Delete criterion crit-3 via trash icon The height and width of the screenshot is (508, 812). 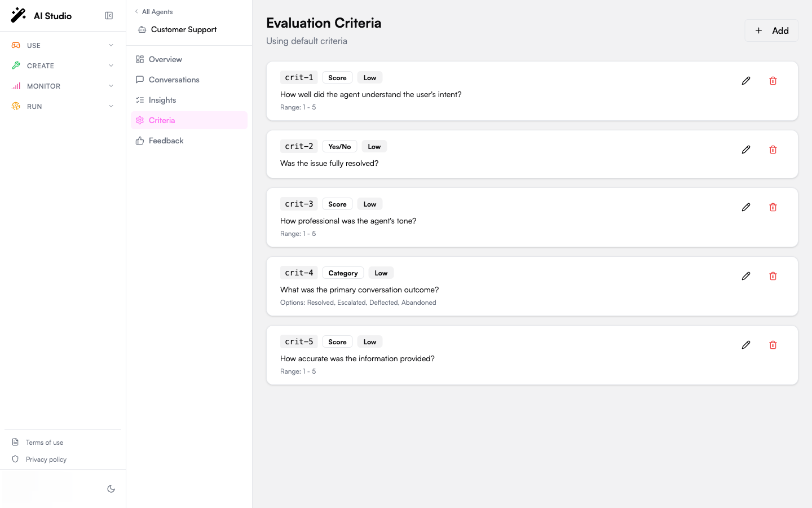pos(773,207)
